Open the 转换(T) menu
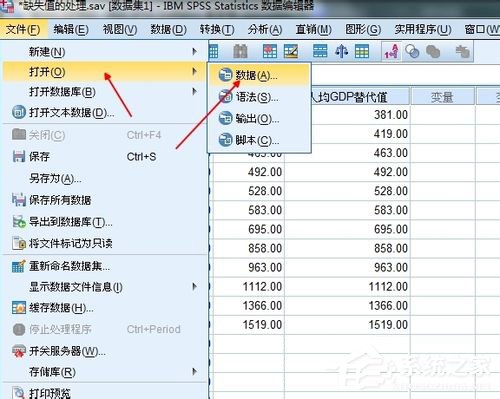 point(217,30)
